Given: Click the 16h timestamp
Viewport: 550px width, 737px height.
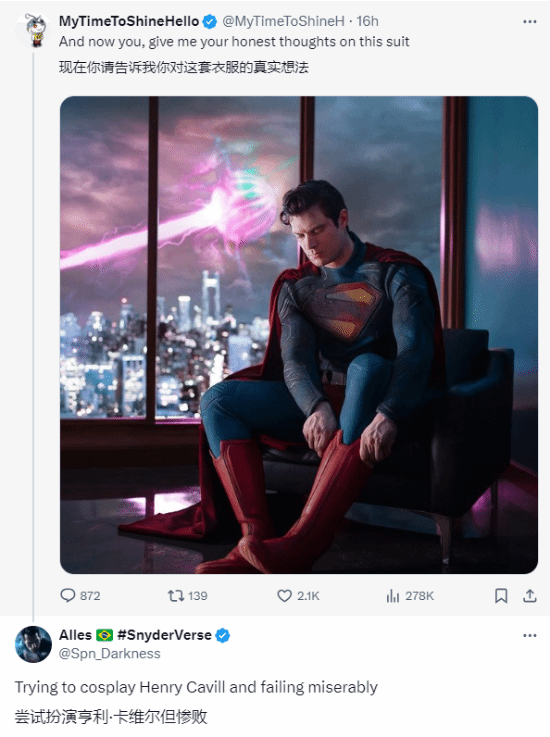Looking at the screenshot, I should (x=367, y=21).
